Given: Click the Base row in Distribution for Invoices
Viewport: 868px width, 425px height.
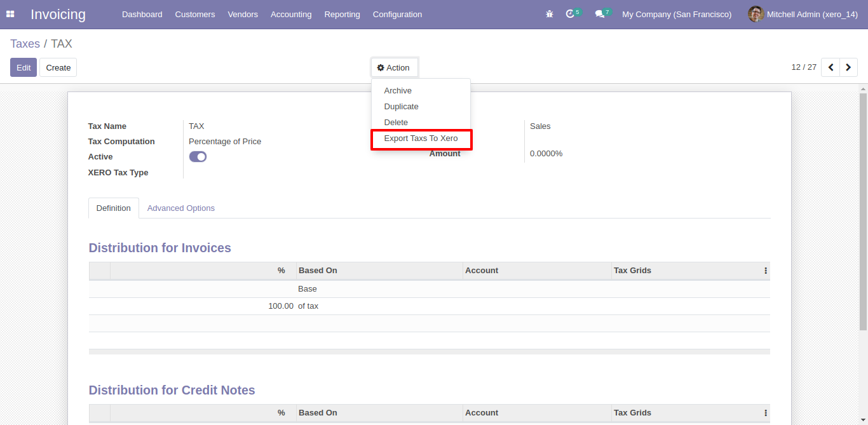Looking at the screenshot, I should click(x=430, y=289).
